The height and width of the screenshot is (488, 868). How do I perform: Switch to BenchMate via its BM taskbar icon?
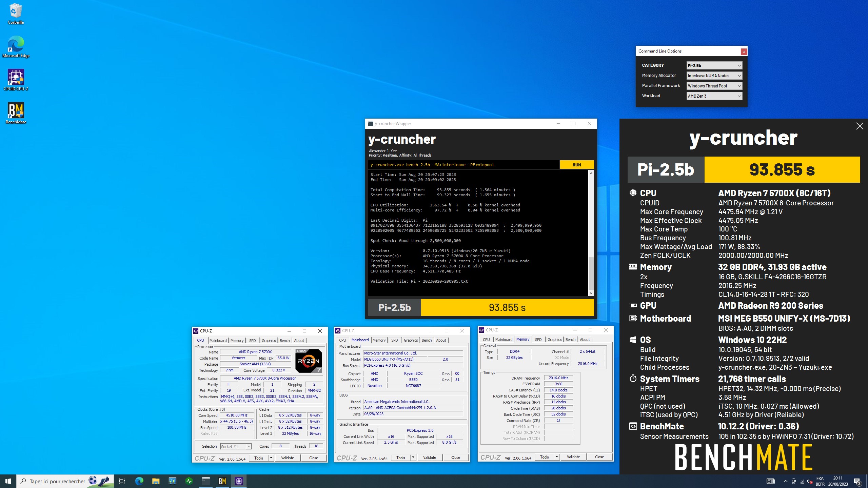click(222, 481)
